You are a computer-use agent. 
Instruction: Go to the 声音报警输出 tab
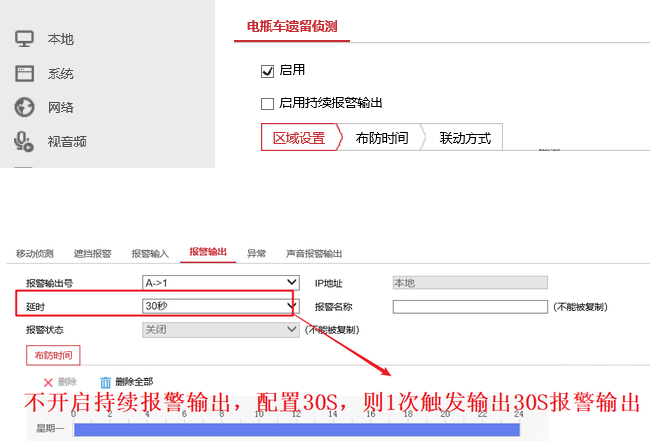click(313, 254)
